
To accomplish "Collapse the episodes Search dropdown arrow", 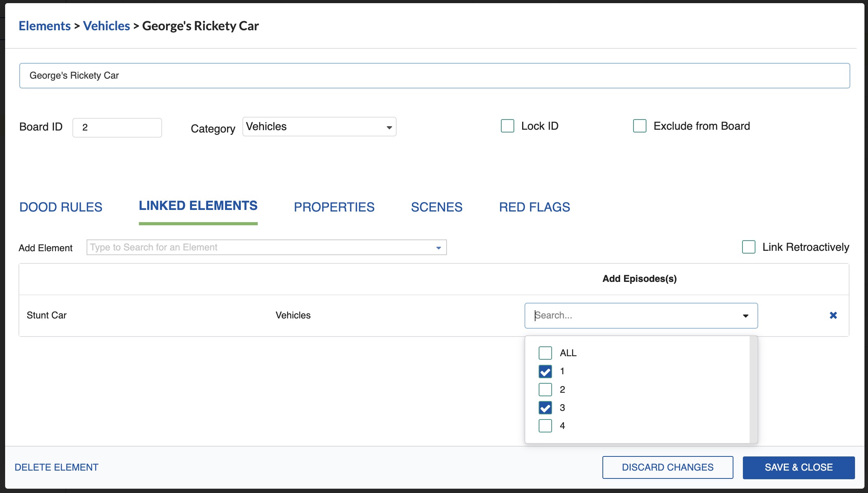I will click(x=745, y=316).
